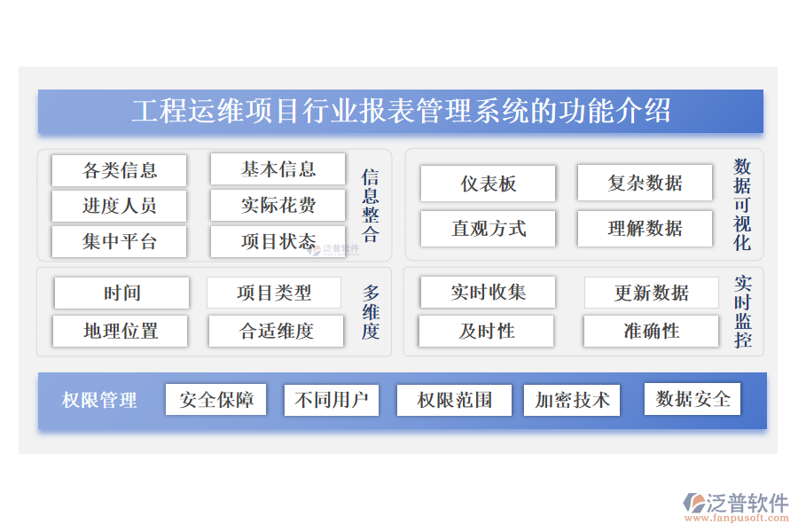The height and width of the screenshot is (532, 798).
Task: Select the 地理位置 option
Action: click(121, 331)
